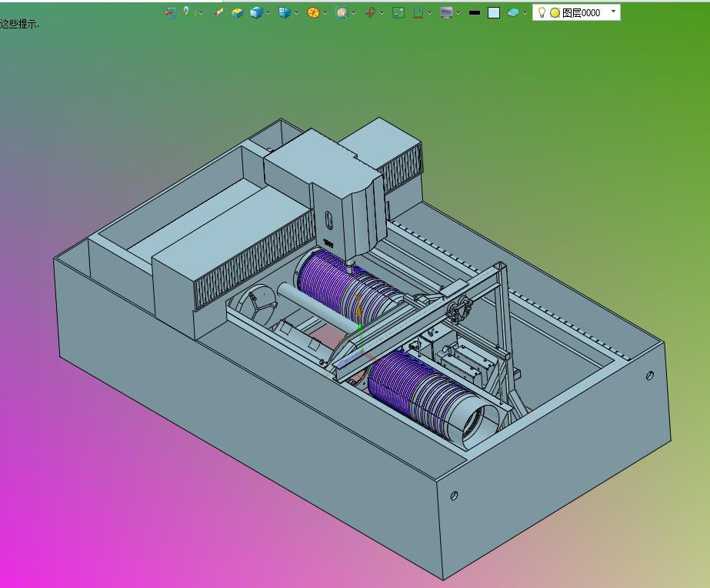This screenshot has width=710, height=588.
Task: Expand the rotate-axis dropdown arrow
Action: 382,13
